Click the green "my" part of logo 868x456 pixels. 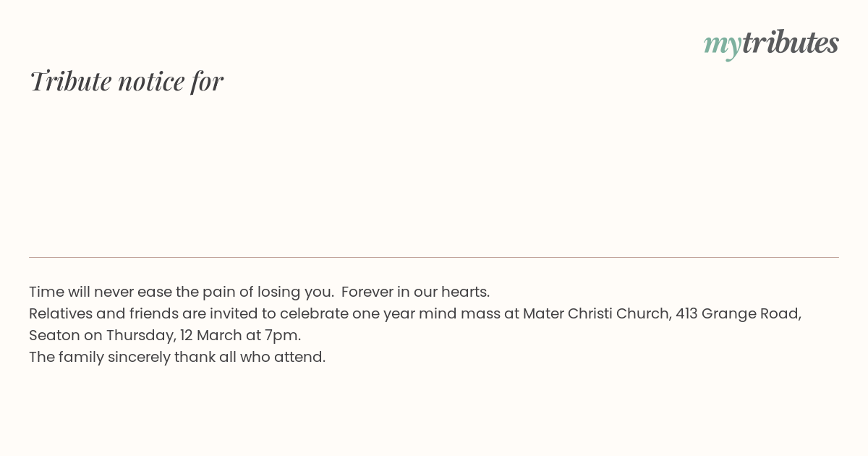[723, 46]
